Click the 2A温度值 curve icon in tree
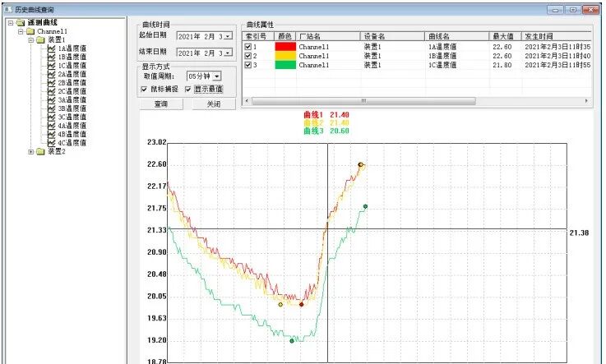This screenshot has height=364, width=606. (51, 74)
